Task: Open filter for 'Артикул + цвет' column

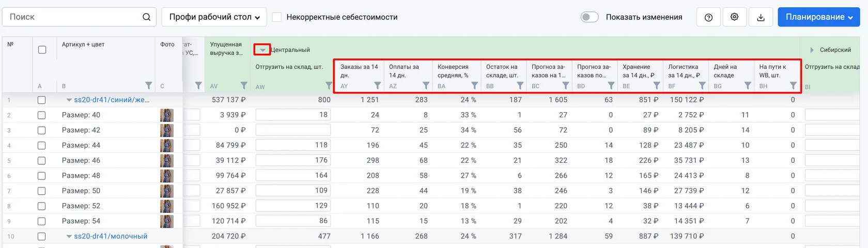Action: click(x=149, y=86)
